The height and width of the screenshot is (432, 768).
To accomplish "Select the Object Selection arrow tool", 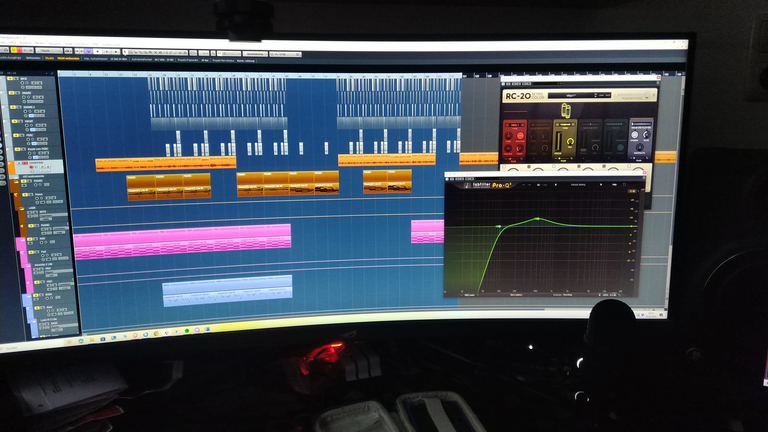I will coord(125,52).
